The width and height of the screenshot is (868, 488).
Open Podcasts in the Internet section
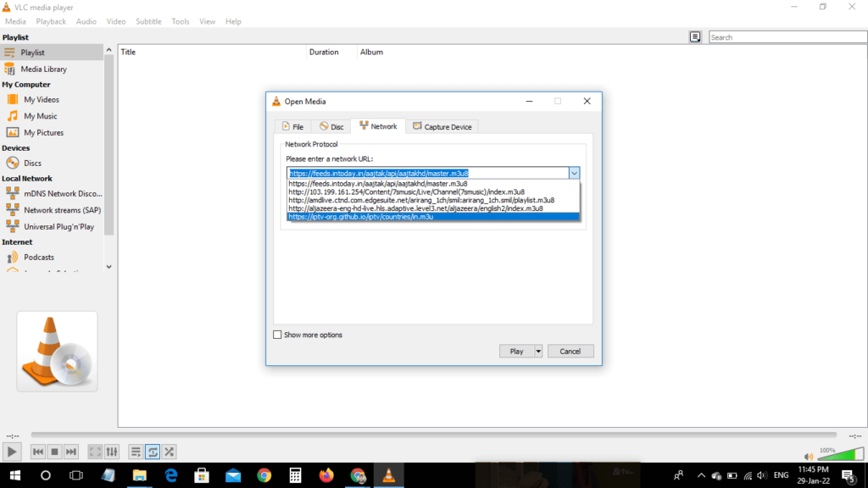point(39,258)
